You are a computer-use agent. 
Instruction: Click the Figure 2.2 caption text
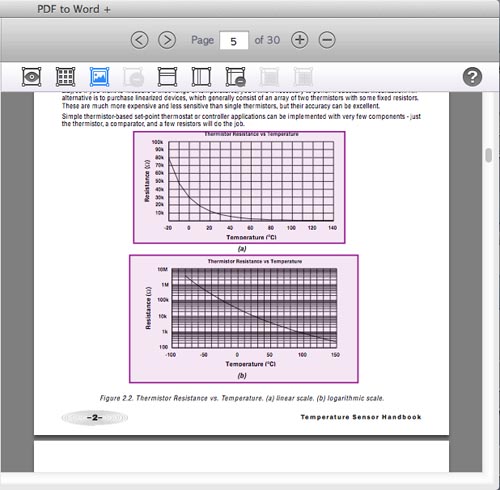[x=242, y=398]
